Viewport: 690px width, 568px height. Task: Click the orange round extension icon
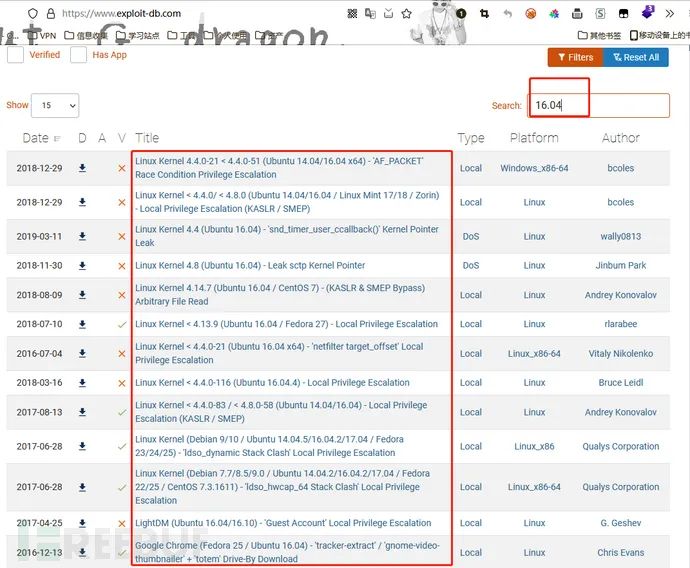pyautogui.click(x=531, y=14)
